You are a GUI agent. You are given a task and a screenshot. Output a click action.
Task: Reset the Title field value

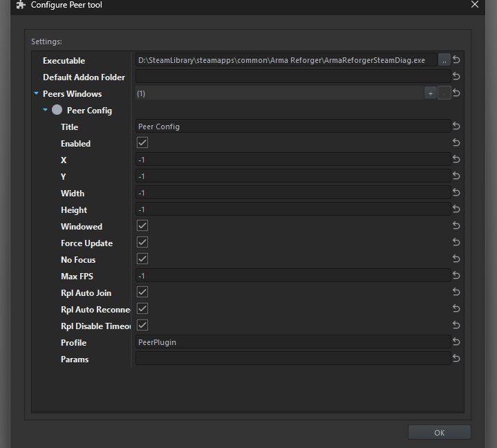(456, 127)
